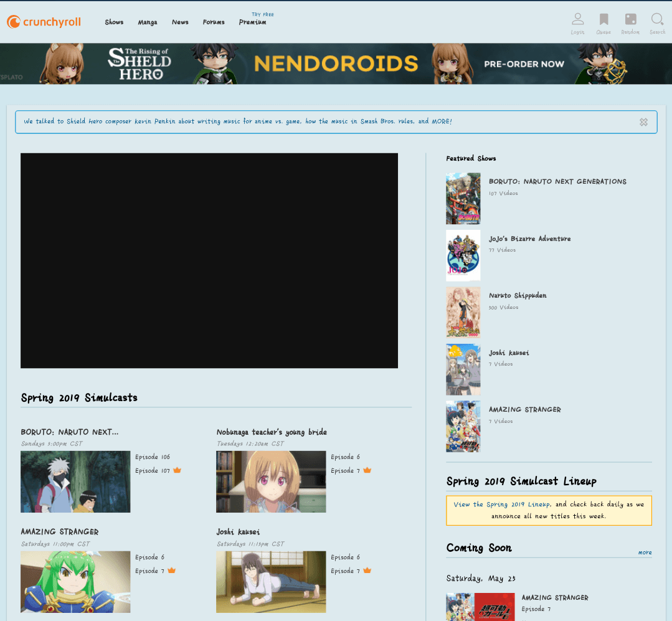
Task: Open the Kevin Penkin interview announcement link
Action: (x=238, y=121)
